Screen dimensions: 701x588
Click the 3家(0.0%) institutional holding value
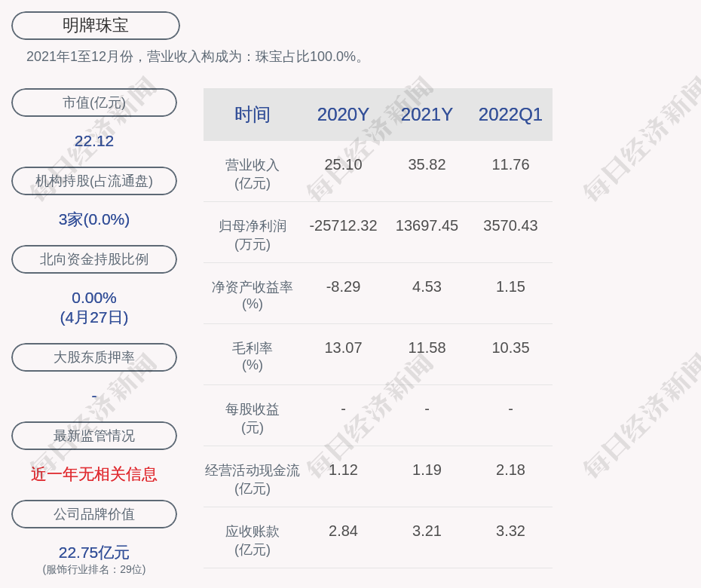[x=94, y=219]
